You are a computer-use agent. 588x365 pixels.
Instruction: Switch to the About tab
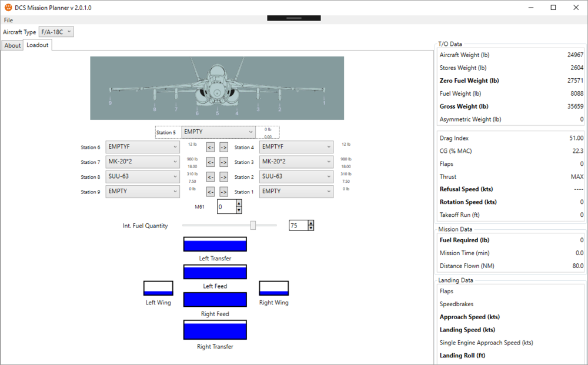[x=12, y=45]
